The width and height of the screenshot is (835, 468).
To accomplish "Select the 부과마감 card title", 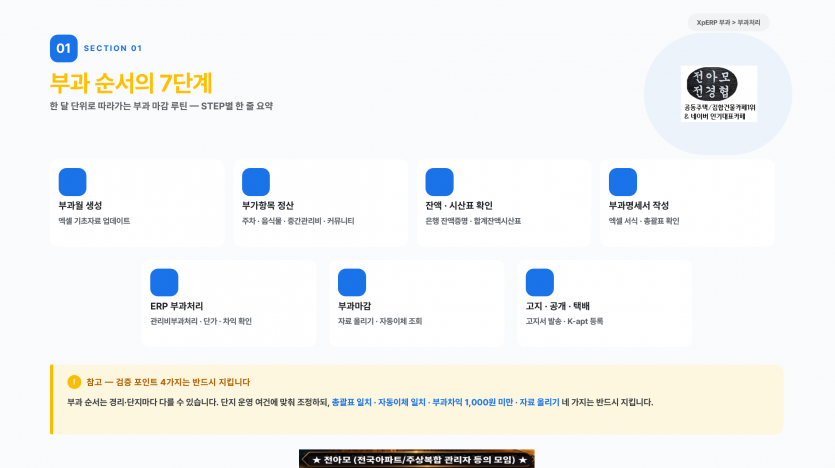I will point(354,306).
